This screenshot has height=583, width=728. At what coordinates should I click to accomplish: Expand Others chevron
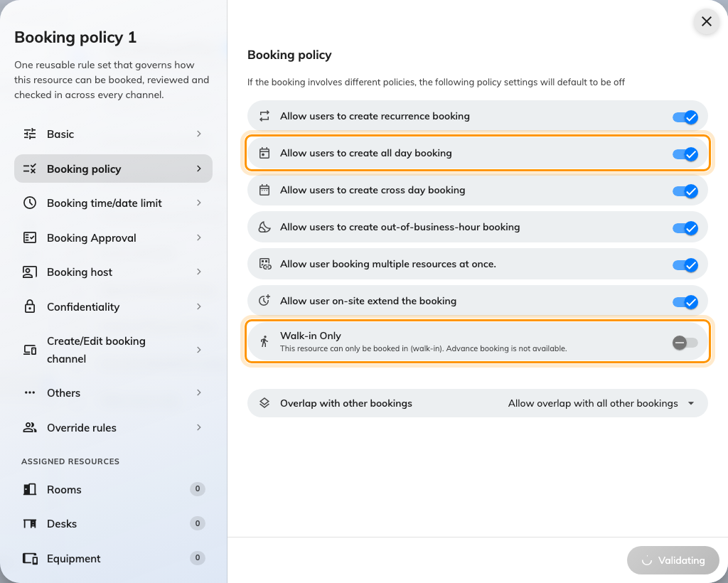coord(199,392)
